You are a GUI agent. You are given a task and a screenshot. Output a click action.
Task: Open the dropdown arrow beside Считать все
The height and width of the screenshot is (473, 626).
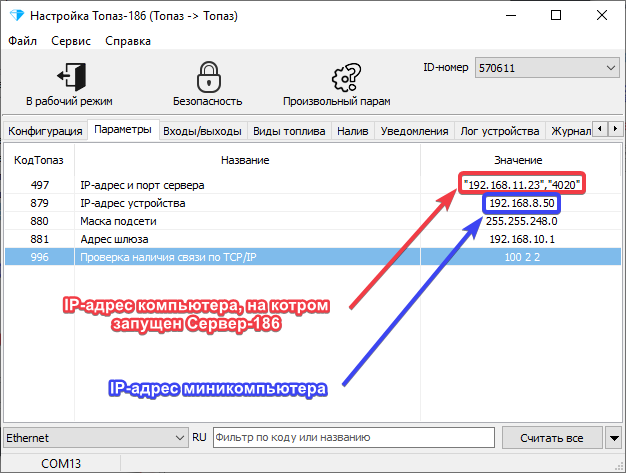(614, 438)
